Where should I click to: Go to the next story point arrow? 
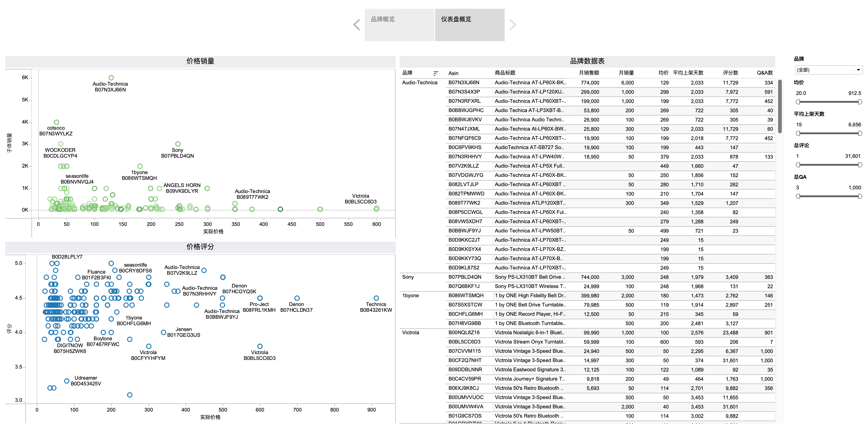(x=513, y=25)
